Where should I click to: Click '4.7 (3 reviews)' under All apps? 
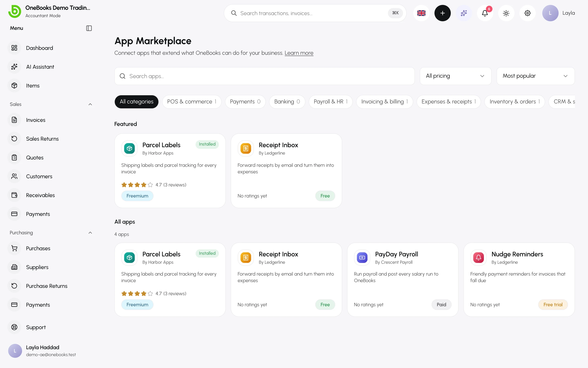171,294
